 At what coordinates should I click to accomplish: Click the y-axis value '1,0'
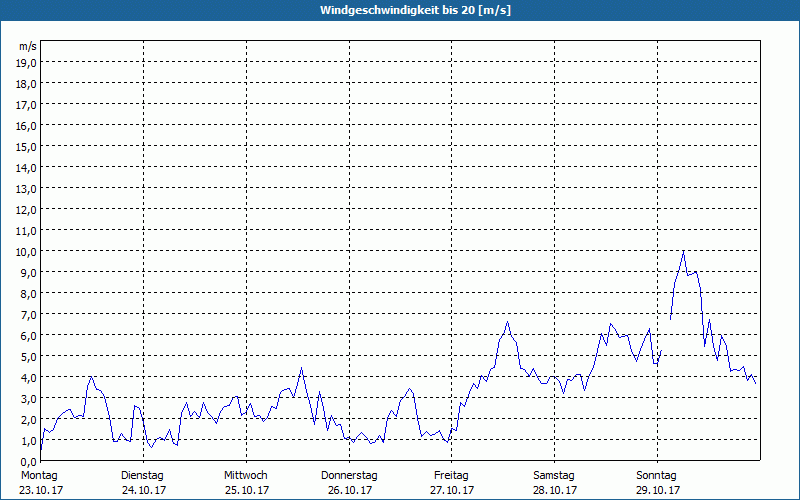(x=30, y=441)
